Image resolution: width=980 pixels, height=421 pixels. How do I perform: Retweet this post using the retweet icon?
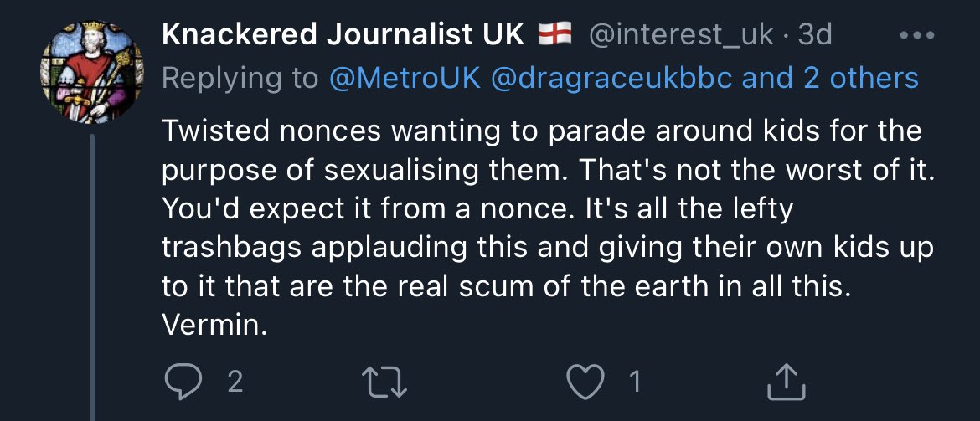click(x=389, y=382)
